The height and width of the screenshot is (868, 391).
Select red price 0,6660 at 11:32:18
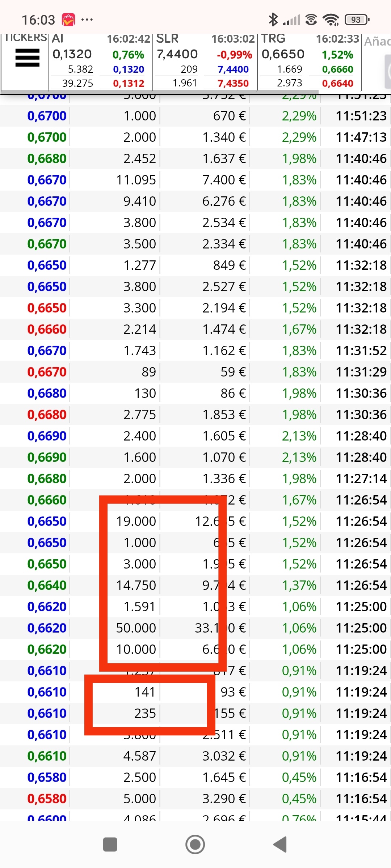coord(47,329)
